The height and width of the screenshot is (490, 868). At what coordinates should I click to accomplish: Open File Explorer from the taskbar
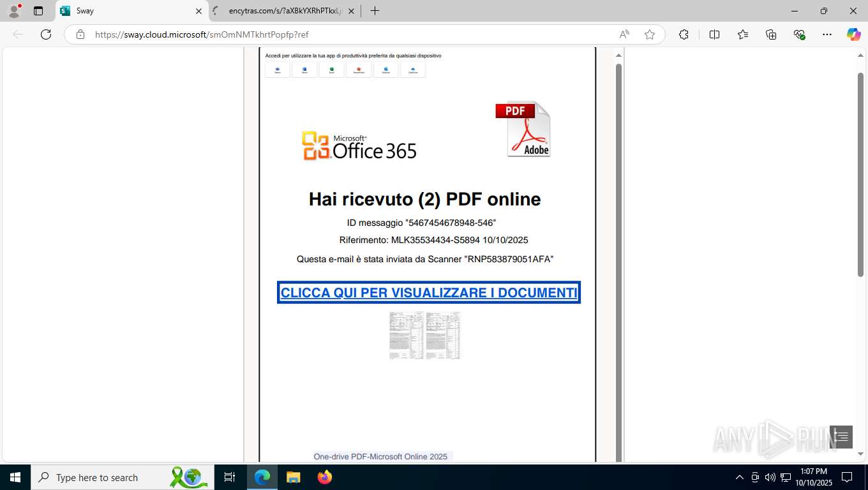pos(293,477)
